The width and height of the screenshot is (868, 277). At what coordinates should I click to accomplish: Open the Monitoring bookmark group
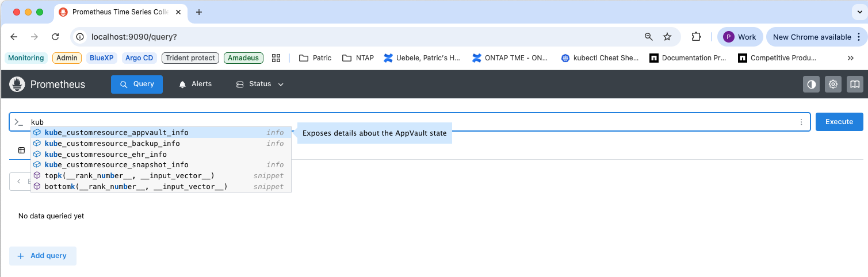[26, 58]
